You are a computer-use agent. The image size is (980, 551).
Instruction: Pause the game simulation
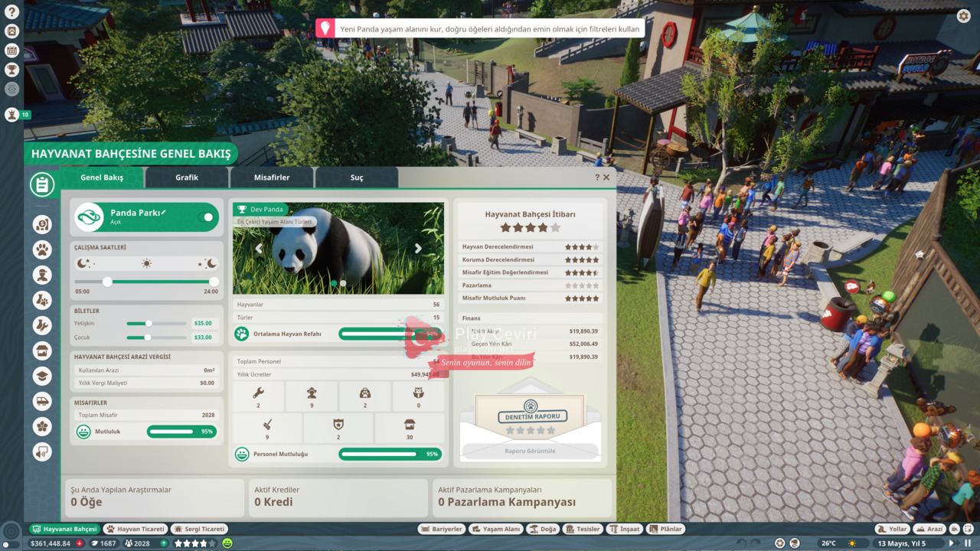click(x=968, y=543)
